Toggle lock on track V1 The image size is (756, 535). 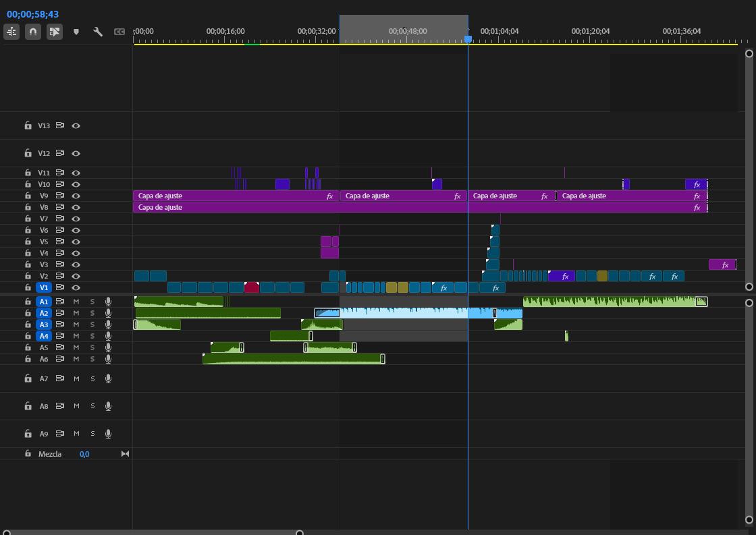click(x=28, y=287)
